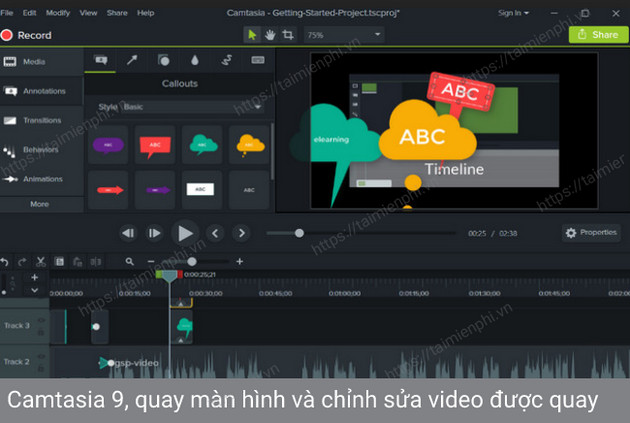This screenshot has width=630, height=423.
Task: Choose the red arrow callout
Action: 108,190
